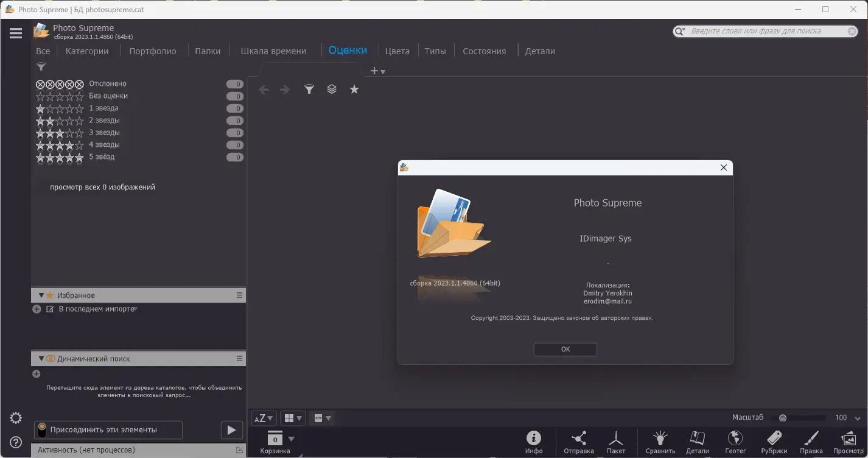Switch to the Состояния tab
The image size is (868, 458).
click(x=485, y=51)
